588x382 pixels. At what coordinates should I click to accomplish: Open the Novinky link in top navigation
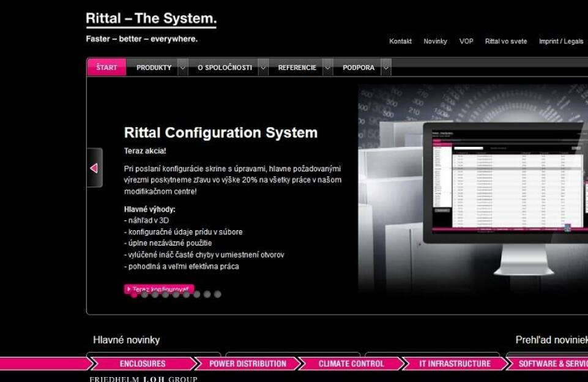coord(435,42)
